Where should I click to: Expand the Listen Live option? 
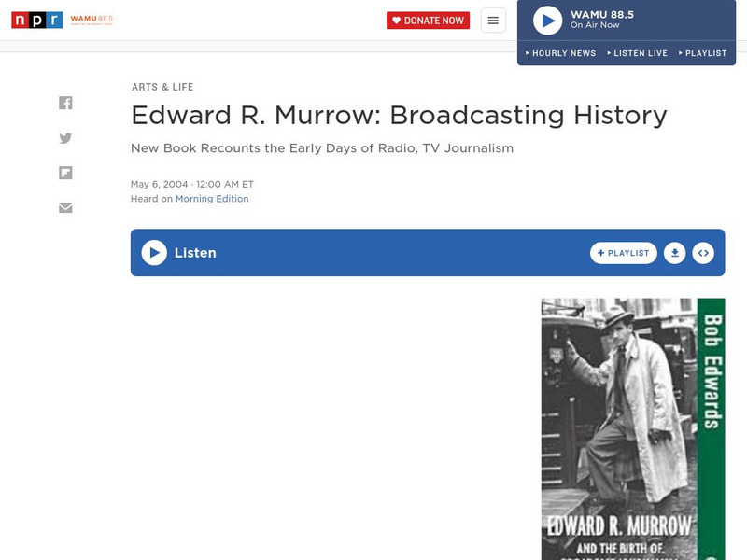pos(640,53)
